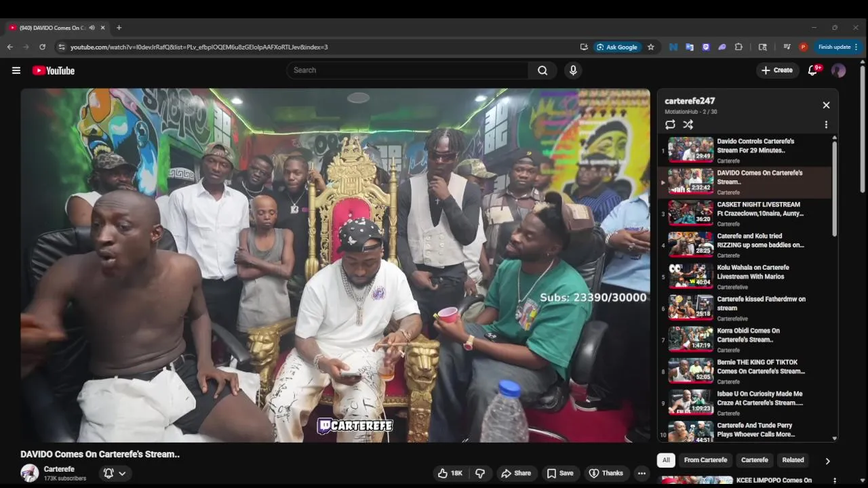Open the Carterefe channel name link
The height and width of the screenshot is (488, 868).
click(59, 469)
